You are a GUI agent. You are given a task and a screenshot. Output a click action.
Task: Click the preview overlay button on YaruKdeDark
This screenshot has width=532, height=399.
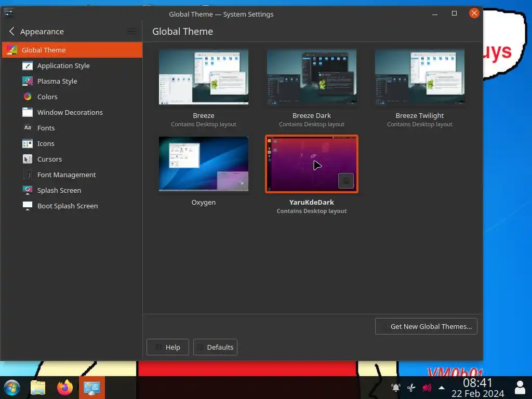coord(346,181)
